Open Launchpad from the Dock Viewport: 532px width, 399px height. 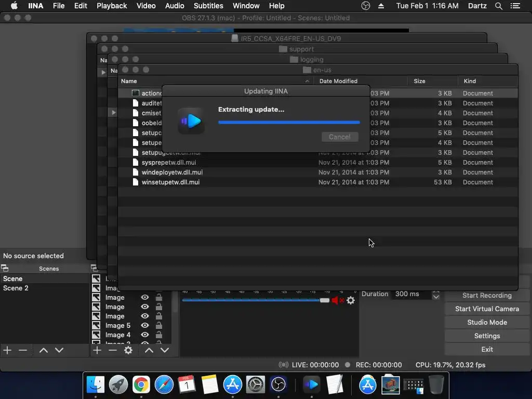point(118,384)
